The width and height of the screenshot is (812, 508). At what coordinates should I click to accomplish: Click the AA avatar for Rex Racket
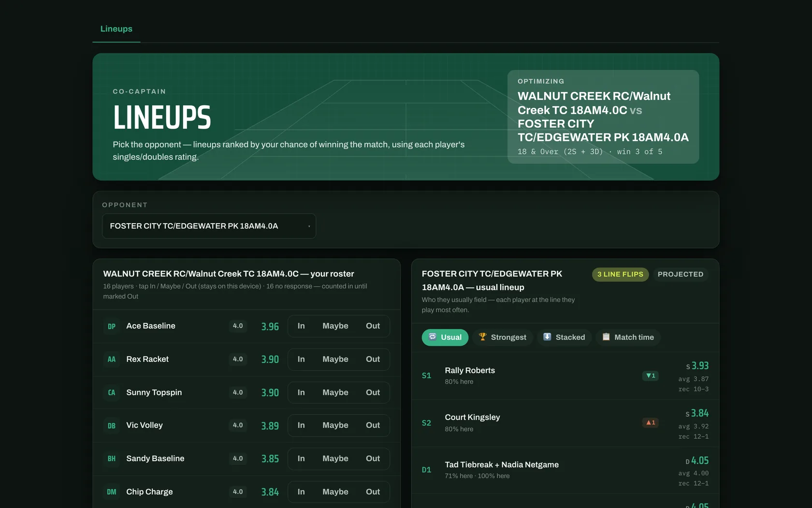[112, 359]
